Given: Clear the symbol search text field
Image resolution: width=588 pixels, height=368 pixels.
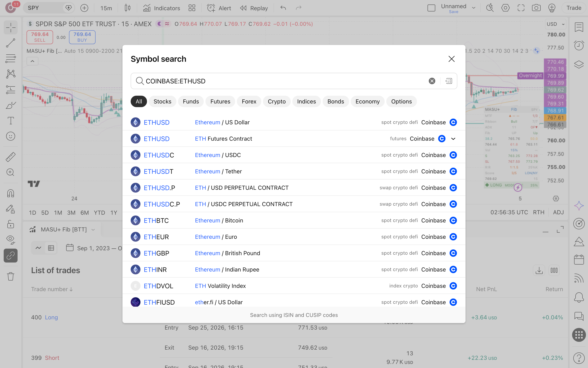Looking at the screenshot, I should click(432, 81).
